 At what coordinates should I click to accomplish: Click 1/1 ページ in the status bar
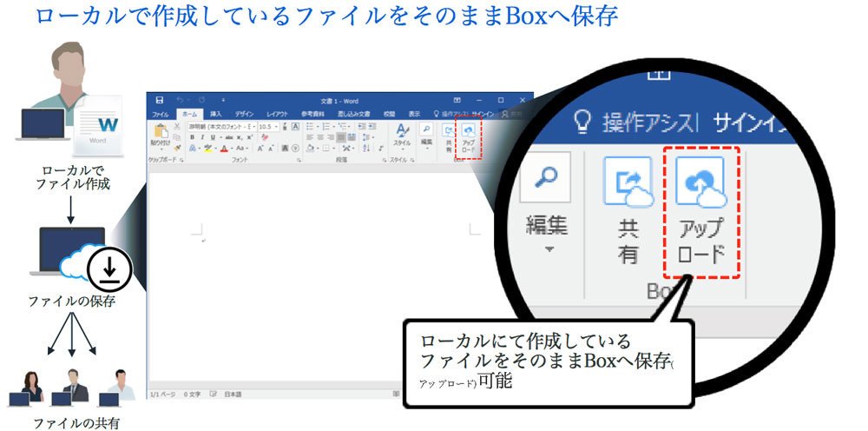(x=162, y=395)
